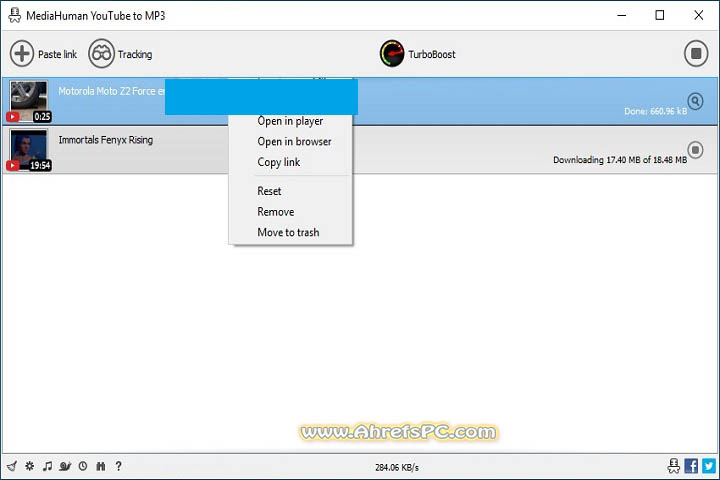Locate downloaded Motorola file via magnifier icon
The height and width of the screenshot is (480, 720).
(x=695, y=101)
